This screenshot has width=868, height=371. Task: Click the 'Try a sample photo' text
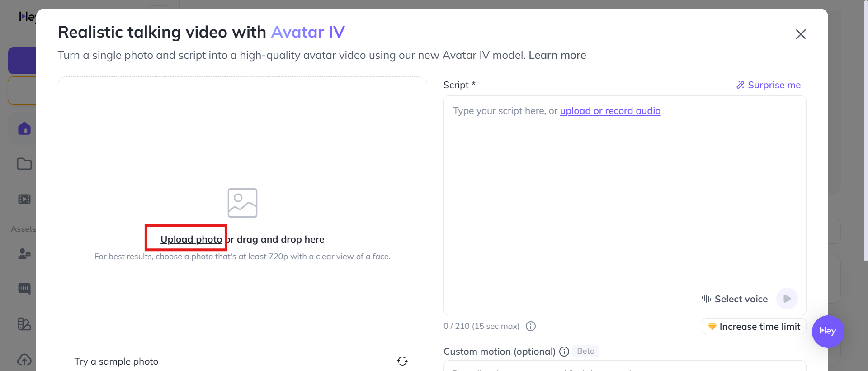click(x=116, y=361)
